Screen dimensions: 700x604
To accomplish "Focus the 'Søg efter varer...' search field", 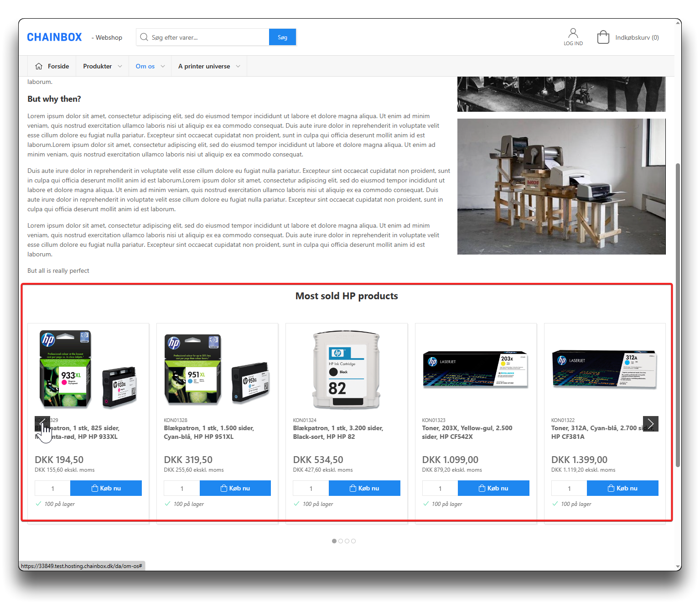I will (x=202, y=37).
